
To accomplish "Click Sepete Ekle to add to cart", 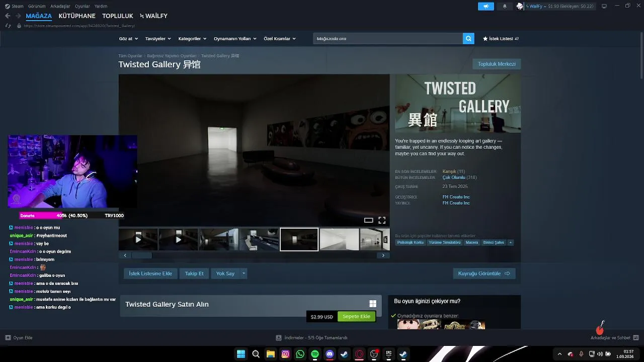I will tap(356, 316).
